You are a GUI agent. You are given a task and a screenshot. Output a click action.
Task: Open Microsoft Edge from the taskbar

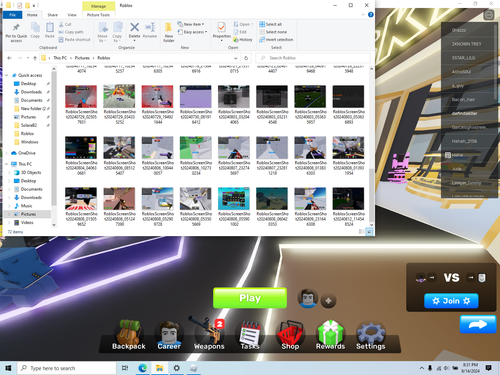(x=143, y=368)
